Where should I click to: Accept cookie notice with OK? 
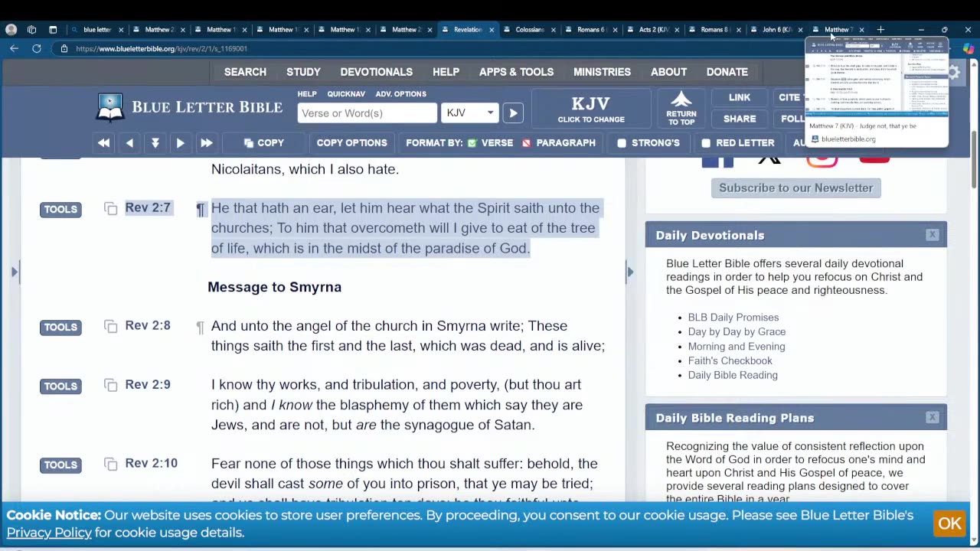949,523
